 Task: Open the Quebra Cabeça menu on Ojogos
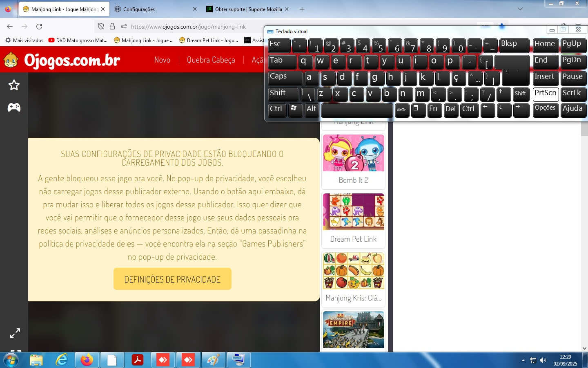[211, 60]
